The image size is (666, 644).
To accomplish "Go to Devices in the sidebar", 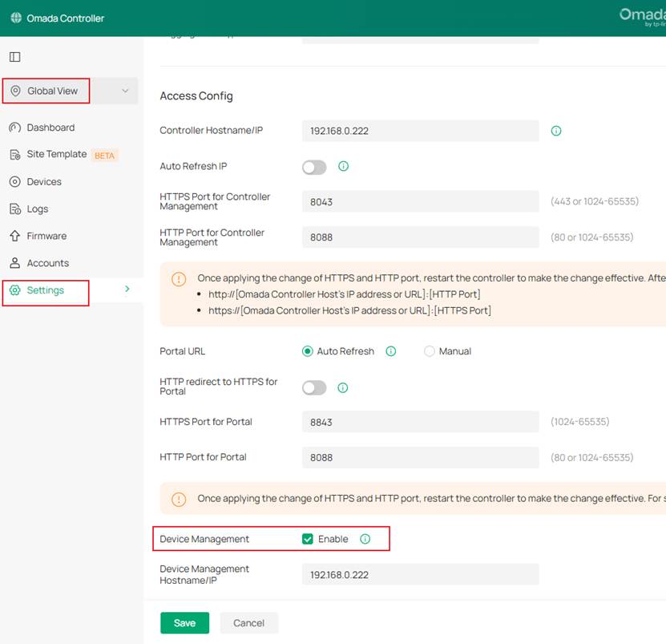I will point(44,182).
